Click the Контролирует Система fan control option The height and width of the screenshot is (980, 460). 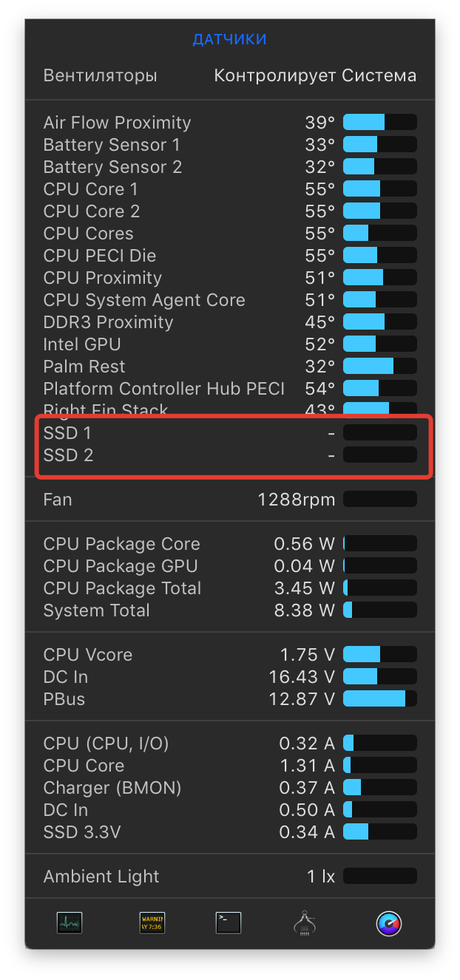point(315,75)
